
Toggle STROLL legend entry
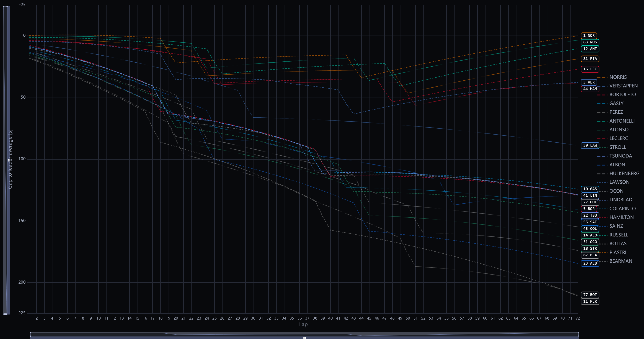tap(612, 147)
